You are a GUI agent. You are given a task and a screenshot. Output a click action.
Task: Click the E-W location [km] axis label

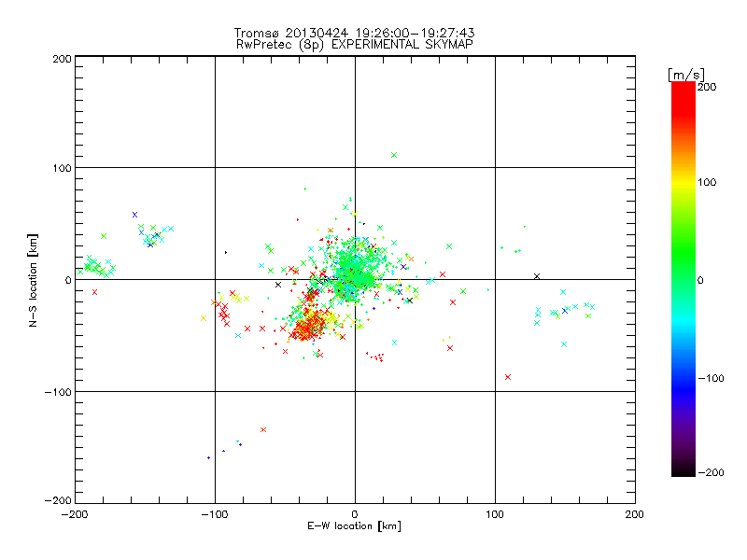(x=355, y=525)
